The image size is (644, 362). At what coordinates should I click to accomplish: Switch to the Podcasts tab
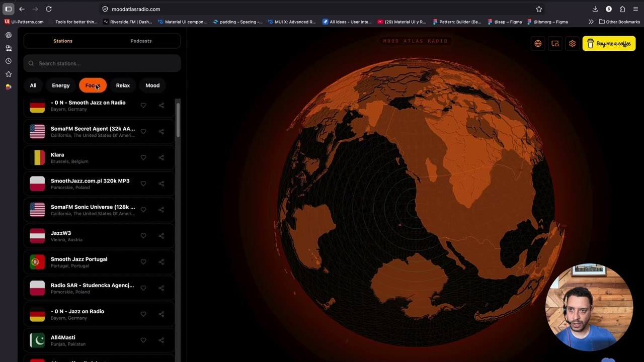(141, 41)
